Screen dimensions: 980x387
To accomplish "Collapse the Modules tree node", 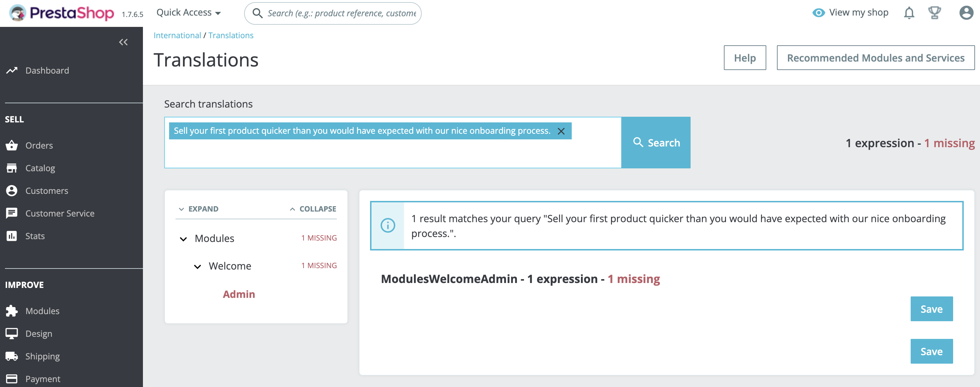I will point(183,238).
